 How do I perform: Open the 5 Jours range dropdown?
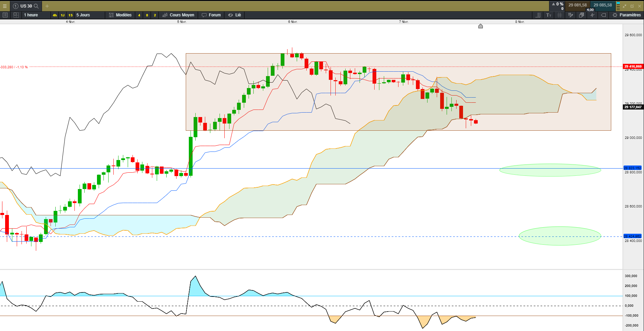pyautogui.click(x=83, y=15)
